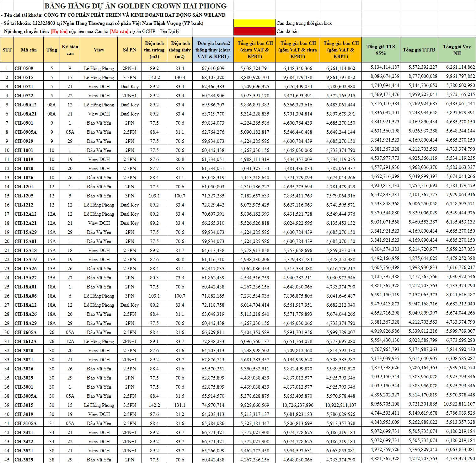Select the "View" column header cell
Screen dimensions: 476x463
pos(99,50)
